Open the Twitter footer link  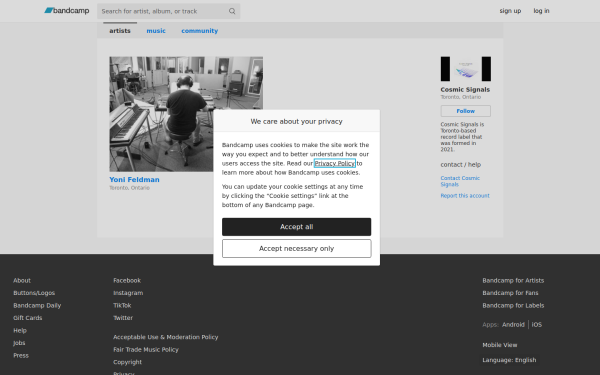pos(123,318)
